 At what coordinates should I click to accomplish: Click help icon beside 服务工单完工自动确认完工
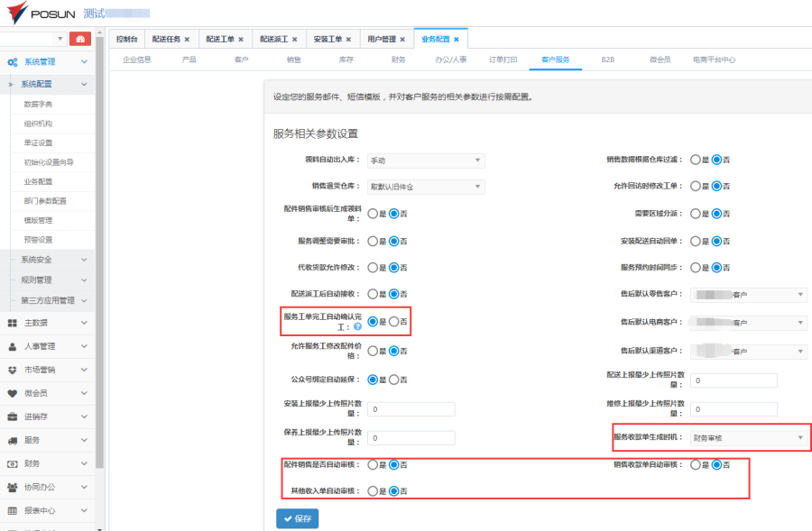[357, 326]
